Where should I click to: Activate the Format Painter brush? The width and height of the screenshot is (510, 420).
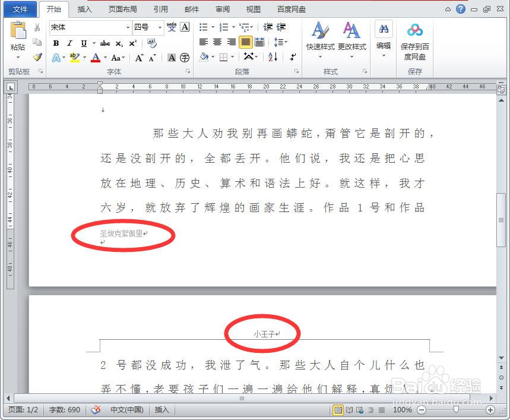(x=37, y=57)
